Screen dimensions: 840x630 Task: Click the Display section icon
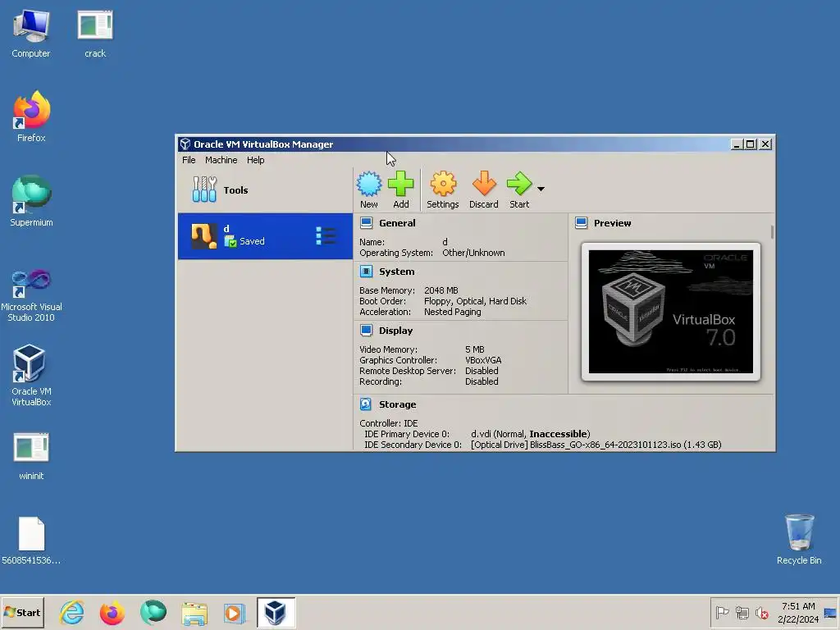coord(367,331)
